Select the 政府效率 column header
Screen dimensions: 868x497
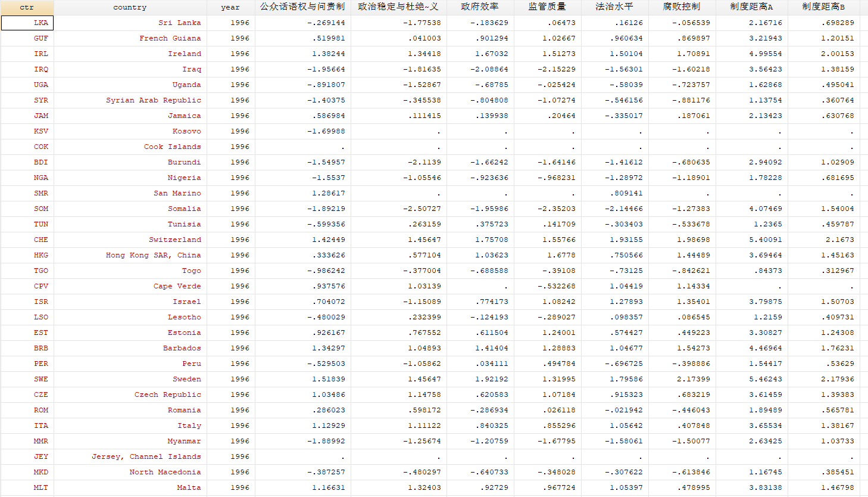(480, 7)
